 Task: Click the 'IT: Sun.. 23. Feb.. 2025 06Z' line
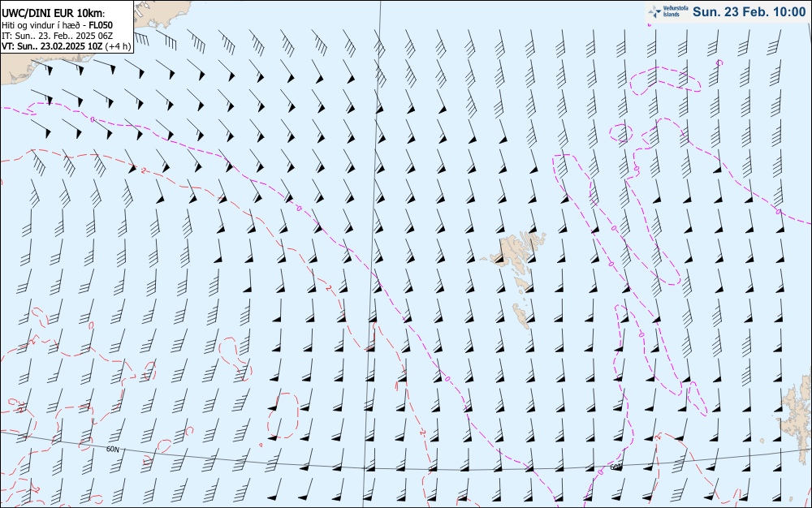[57, 36]
